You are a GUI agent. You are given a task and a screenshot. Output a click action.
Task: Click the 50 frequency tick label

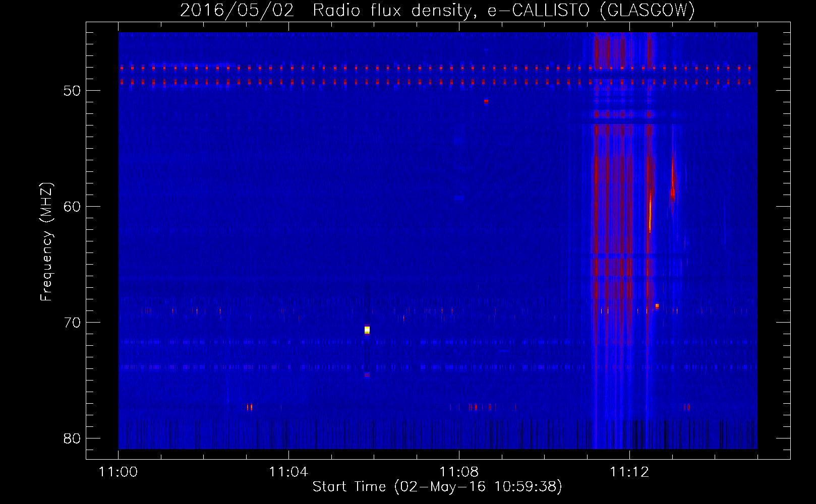(72, 91)
